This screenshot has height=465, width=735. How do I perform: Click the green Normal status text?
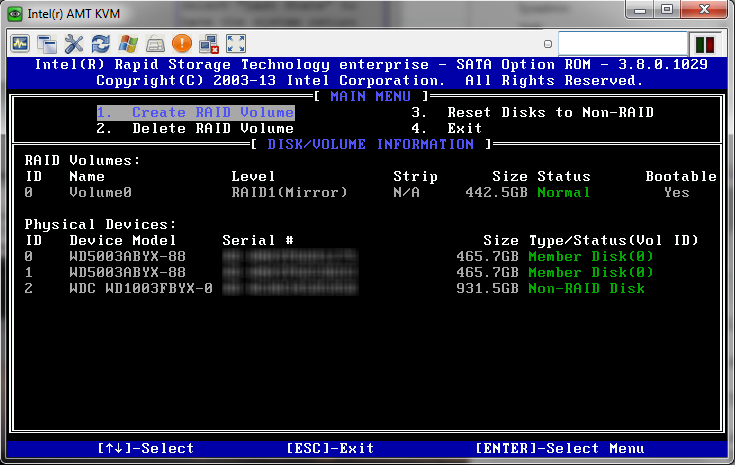point(563,193)
